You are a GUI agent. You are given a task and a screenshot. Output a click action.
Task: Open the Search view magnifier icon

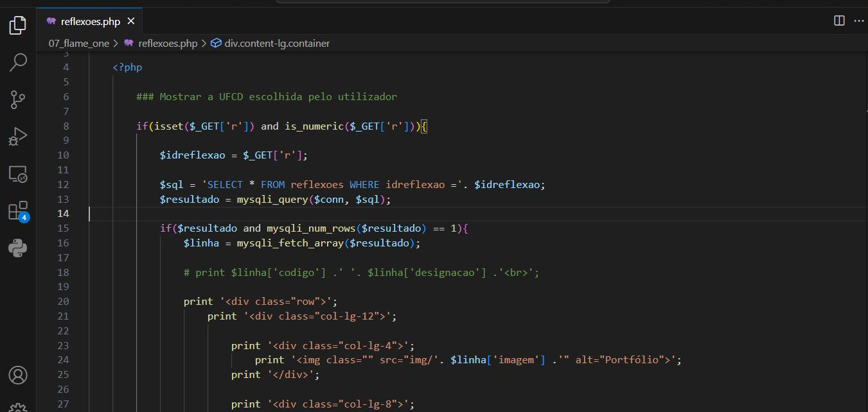pos(18,62)
